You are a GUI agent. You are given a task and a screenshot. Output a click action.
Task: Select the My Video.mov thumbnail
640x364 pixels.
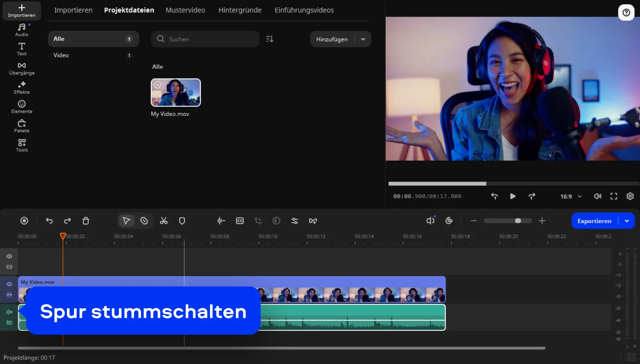176,93
